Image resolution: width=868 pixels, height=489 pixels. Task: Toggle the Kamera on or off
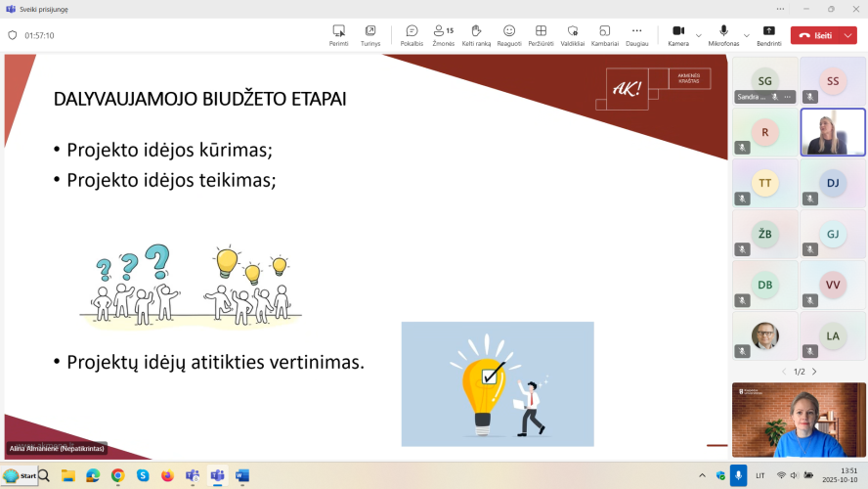pyautogui.click(x=678, y=35)
